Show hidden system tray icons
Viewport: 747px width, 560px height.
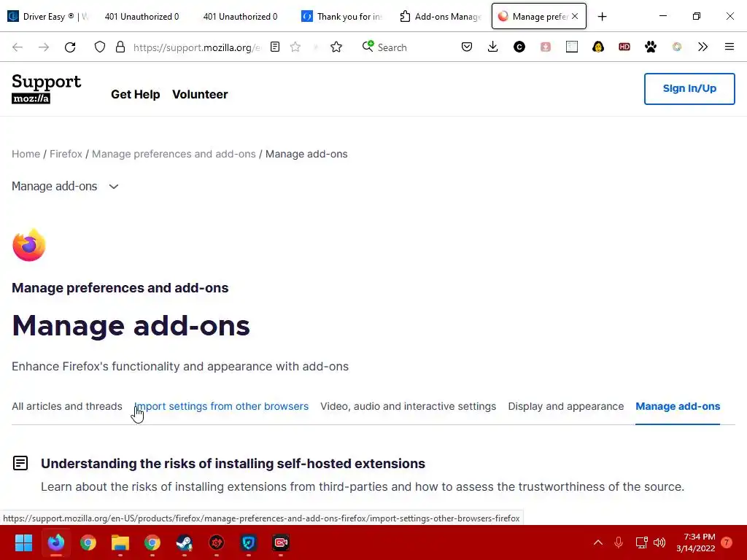[x=598, y=542]
